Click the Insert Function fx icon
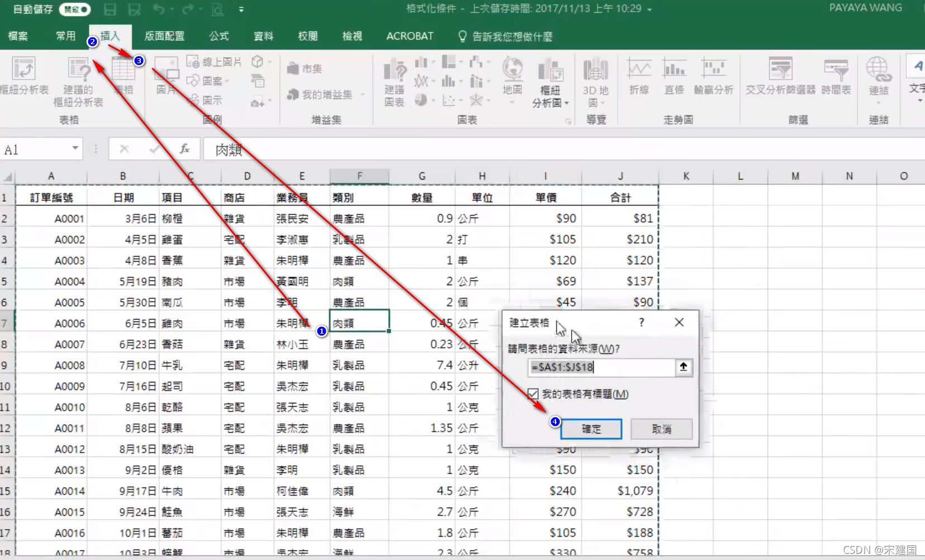Image resolution: width=925 pixels, height=560 pixels. [184, 149]
